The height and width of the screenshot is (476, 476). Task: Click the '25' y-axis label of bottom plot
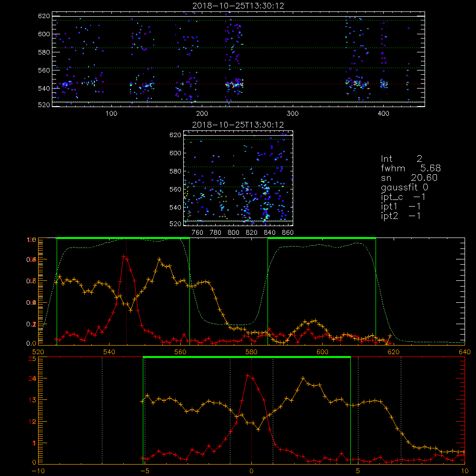pyautogui.click(x=32, y=359)
